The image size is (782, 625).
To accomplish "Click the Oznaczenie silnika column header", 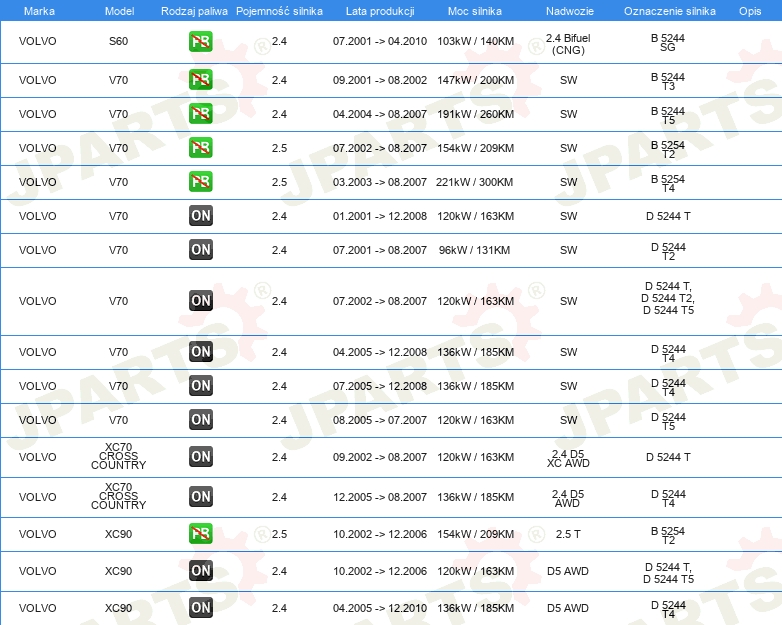I will point(669,11).
